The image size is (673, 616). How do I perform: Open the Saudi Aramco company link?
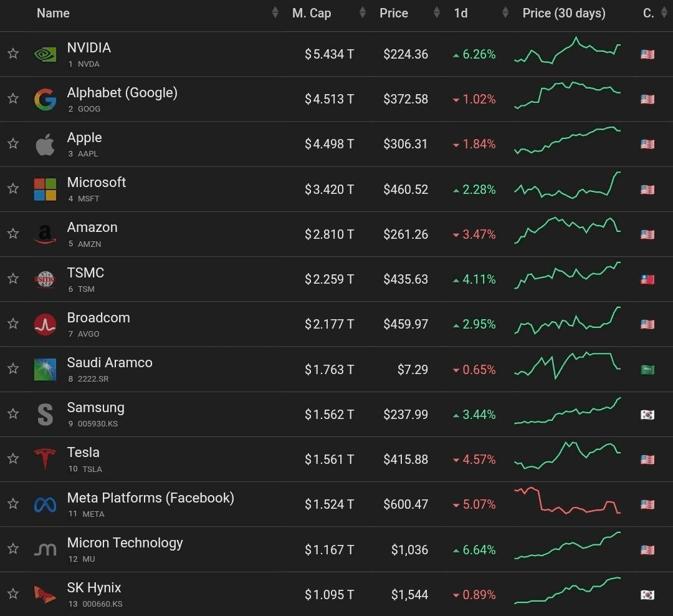(x=110, y=363)
